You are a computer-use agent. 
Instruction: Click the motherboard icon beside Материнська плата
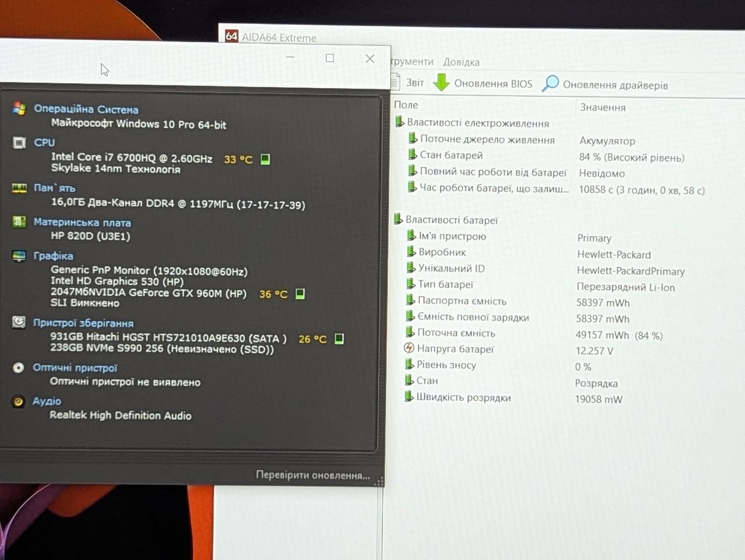(19, 222)
